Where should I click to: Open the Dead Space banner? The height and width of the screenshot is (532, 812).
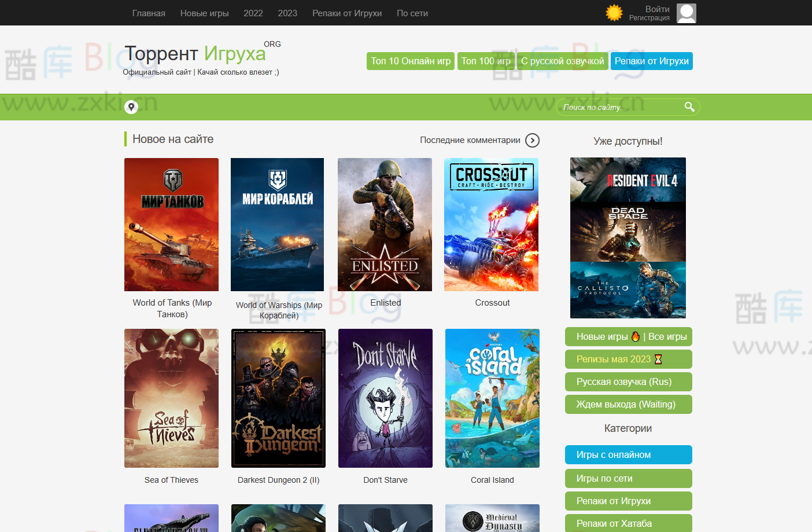click(628, 232)
